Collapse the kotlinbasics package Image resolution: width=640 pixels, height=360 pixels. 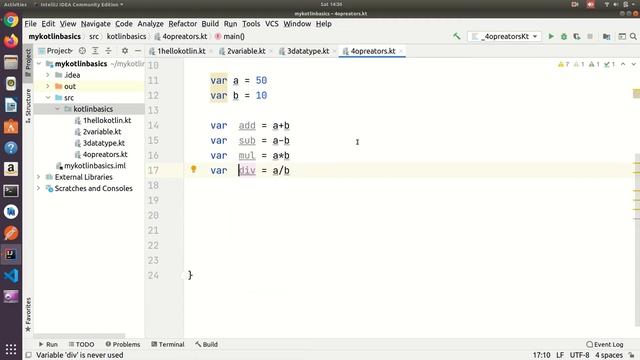57,109
